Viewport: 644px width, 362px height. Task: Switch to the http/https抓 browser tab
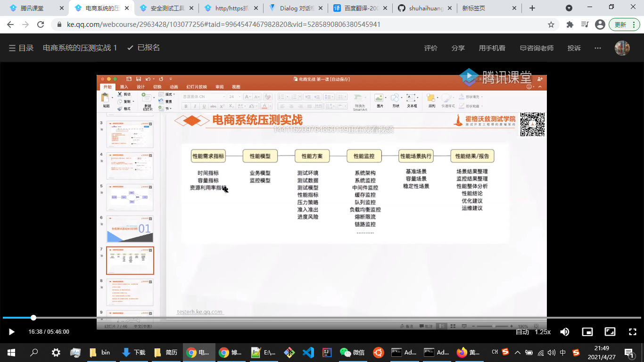pos(231,8)
